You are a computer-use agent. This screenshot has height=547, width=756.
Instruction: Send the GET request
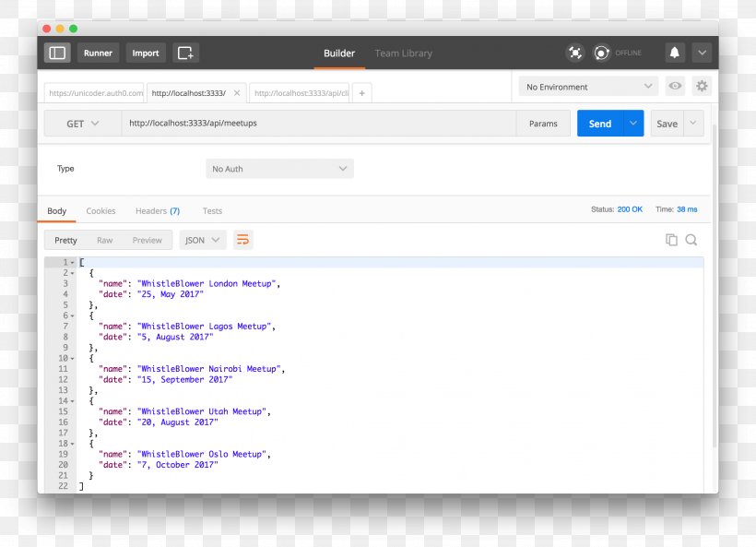click(599, 123)
